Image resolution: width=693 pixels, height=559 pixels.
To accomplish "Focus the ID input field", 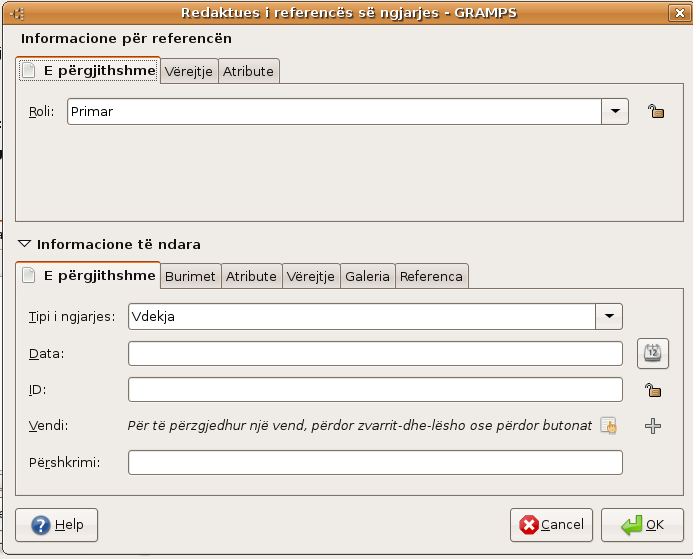I will point(375,390).
